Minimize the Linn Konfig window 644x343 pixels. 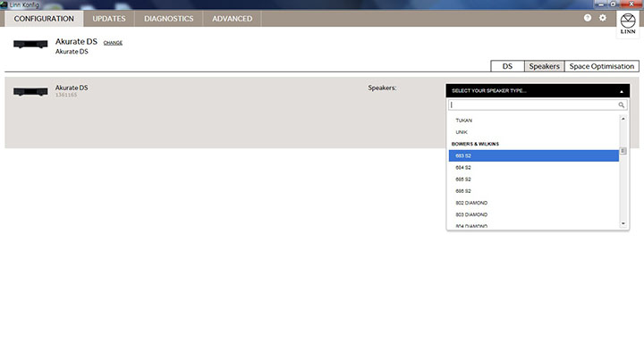click(601, 4)
